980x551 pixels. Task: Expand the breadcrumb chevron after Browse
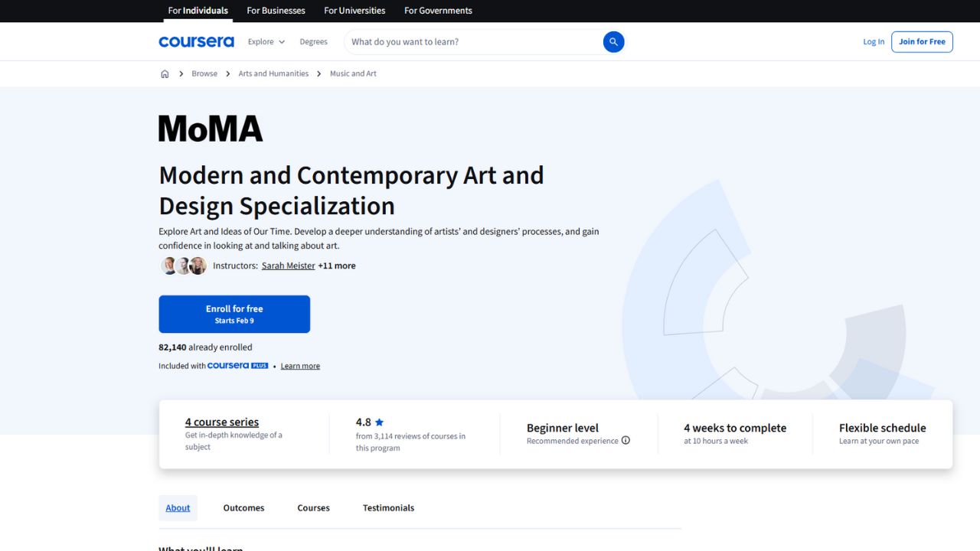[x=227, y=73]
